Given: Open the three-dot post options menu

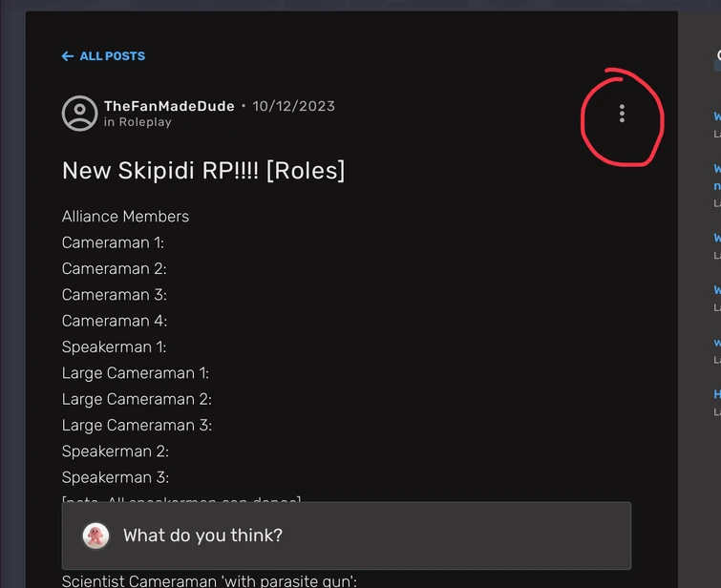Looking at the screenshot, I should [622, 114].
